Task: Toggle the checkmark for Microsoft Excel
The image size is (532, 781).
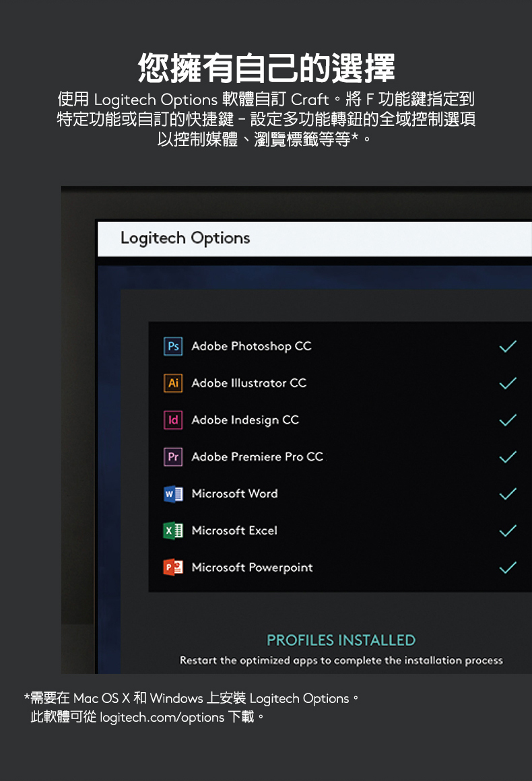Action: (508, 531)
